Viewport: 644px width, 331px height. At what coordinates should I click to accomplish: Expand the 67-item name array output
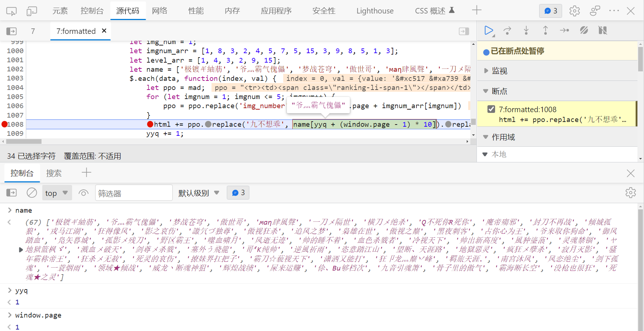click(x=21, y=250)
